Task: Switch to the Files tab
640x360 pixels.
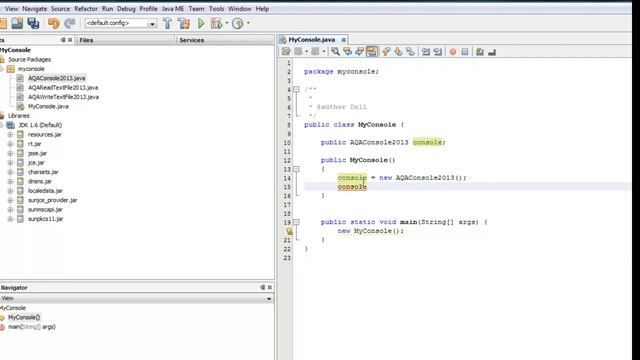Action: click(86, 40)
